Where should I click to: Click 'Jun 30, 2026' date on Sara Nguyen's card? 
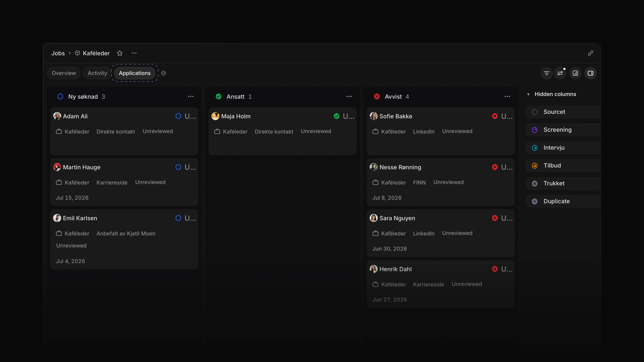point(390,249)
